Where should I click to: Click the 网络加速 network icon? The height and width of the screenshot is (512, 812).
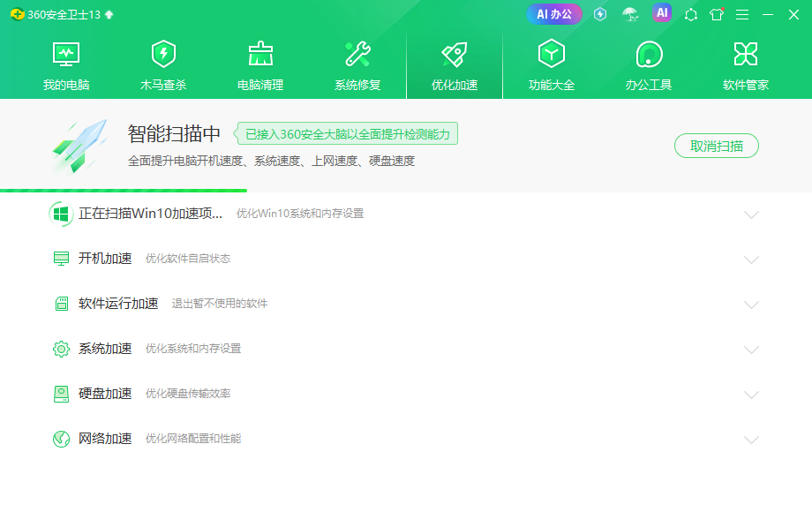click(x=61, y=439)
